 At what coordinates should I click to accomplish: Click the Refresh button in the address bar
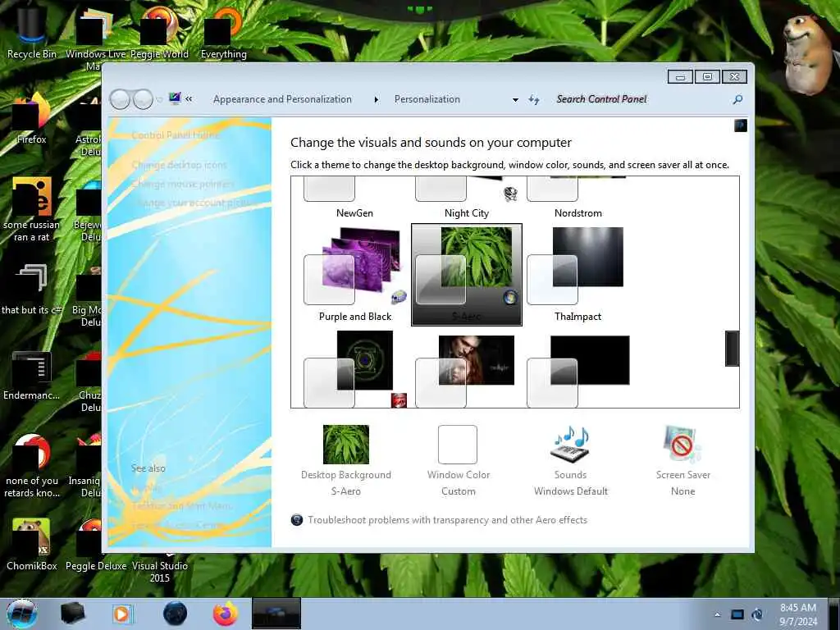click(533, 99)
